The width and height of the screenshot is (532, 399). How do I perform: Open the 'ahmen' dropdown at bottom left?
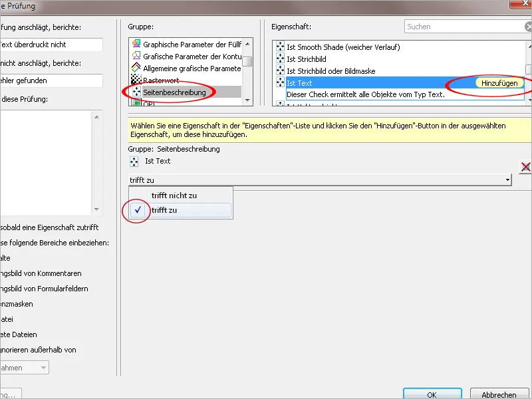(25, 368)
